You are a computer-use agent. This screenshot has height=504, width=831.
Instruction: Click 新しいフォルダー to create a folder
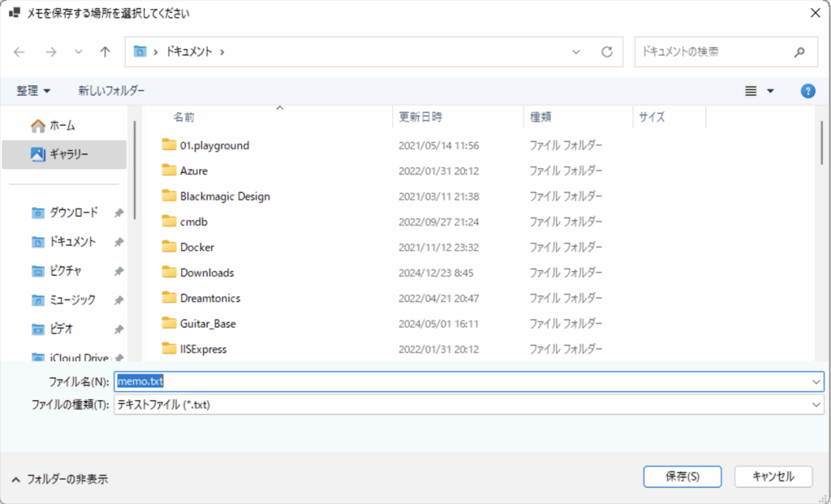[111, 91]
